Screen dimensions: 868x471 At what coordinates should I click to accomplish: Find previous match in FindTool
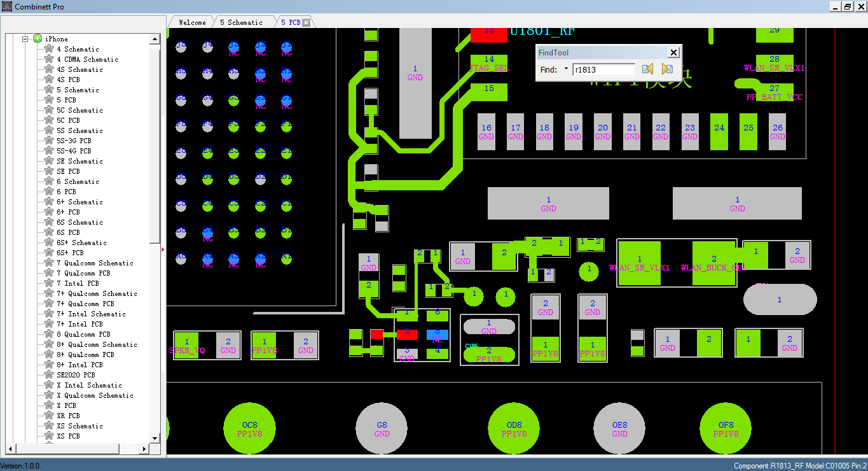coord(648,69)
